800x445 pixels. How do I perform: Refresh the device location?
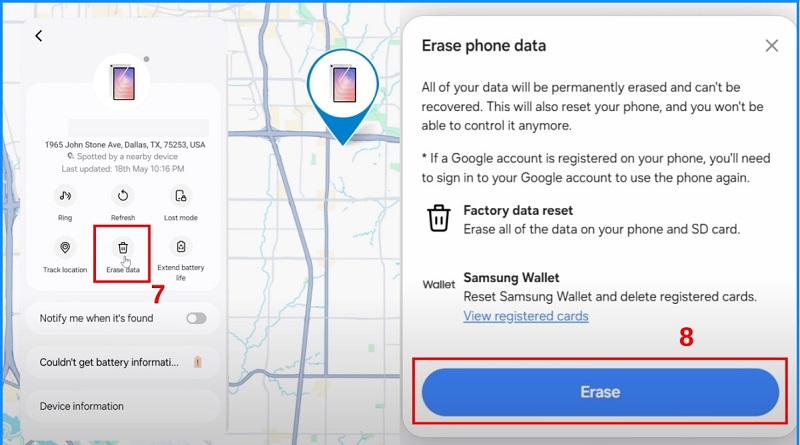[123, 195]
